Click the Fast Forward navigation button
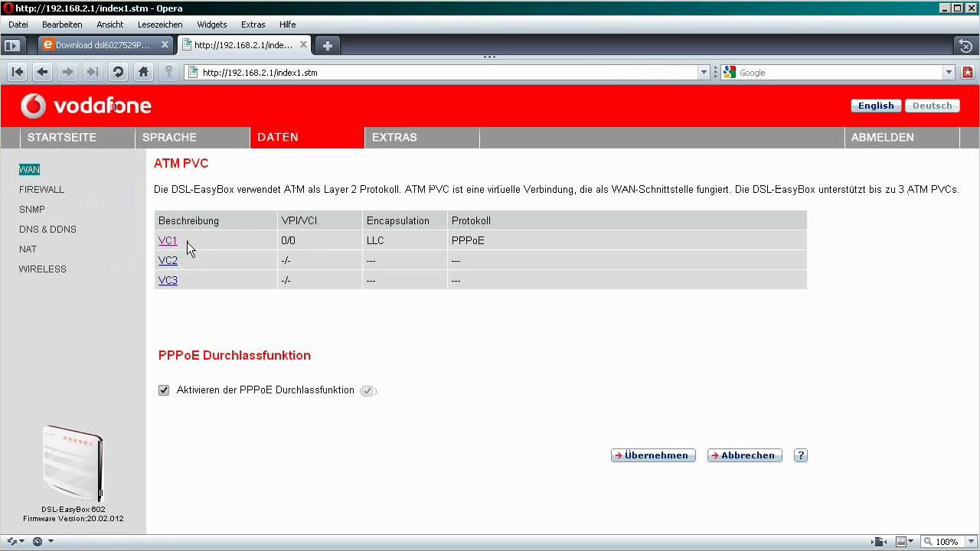 pyautogui.click(x=93, y=72)
